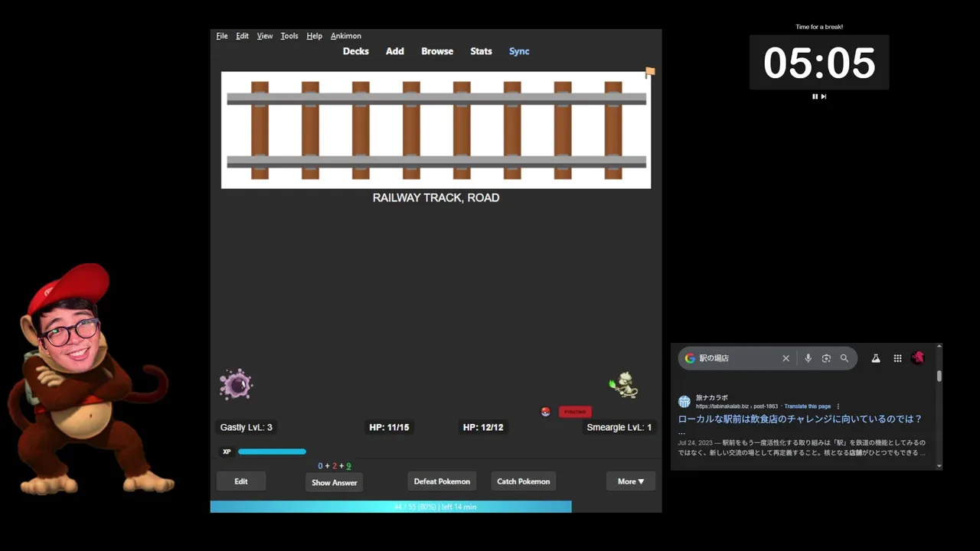Click the red Fighting type badge
The image size is (980, 551).
tap(575, 412)
